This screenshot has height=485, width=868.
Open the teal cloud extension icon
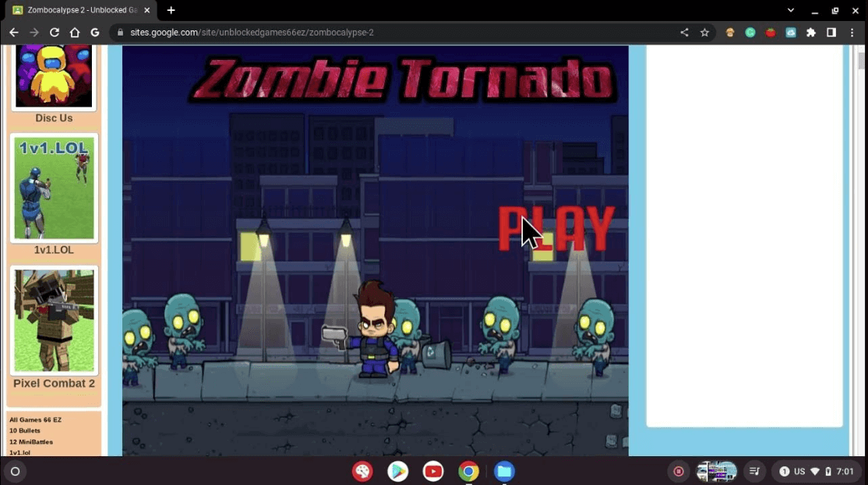pos(791,33)
